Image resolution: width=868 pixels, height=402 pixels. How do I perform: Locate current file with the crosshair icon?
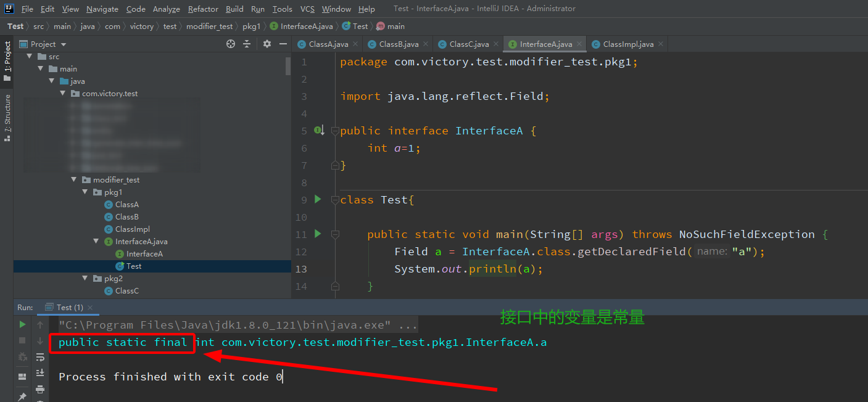coord(231,44)
